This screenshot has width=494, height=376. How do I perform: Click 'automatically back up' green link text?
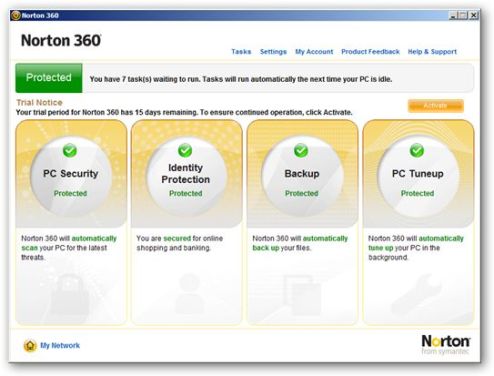[300, 243]
